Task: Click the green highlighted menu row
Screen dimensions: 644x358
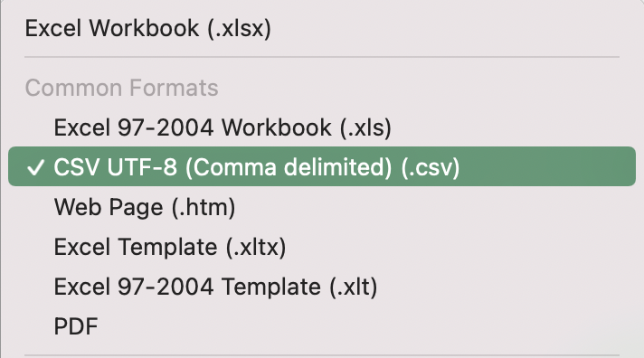Action: tap(322, 166)
